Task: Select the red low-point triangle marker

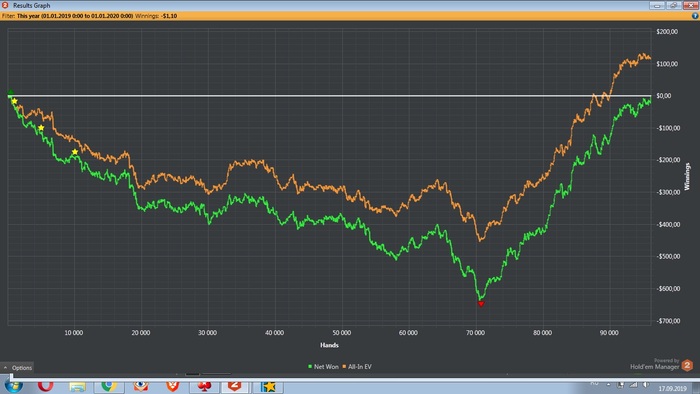Action: click(481, 304)
